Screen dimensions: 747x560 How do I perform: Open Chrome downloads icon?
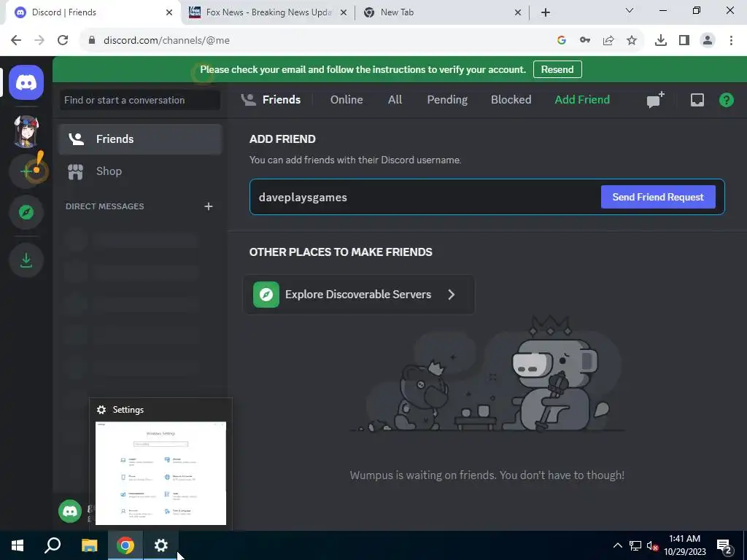[x=660, y=41]
